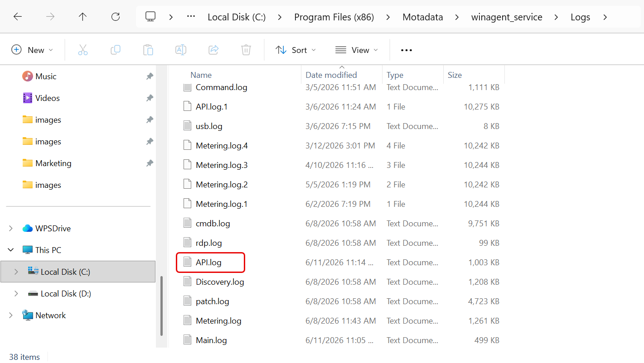Image resolution: width=644 pixels, height=363 pixels.
Task: Expand Local Disk (C:) in sidebar
Action: point(16,272)
